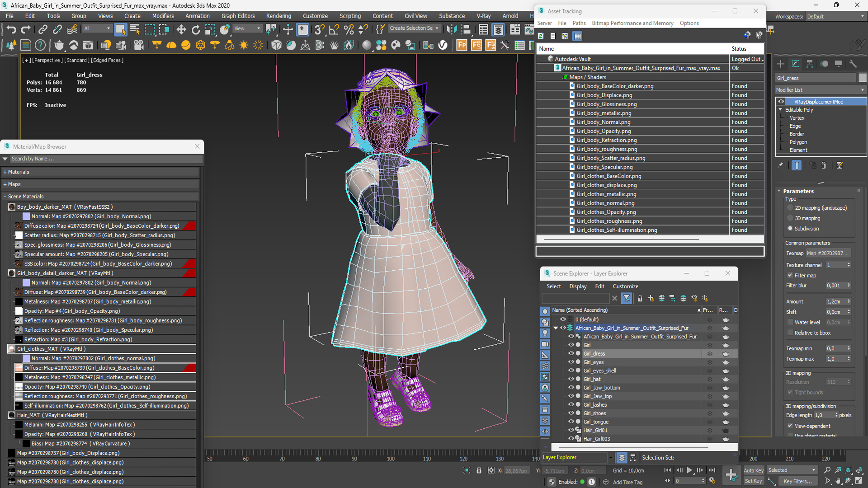Click the Key Filters button
Viewport: 868px width, 488px height.
coord(797,481)
